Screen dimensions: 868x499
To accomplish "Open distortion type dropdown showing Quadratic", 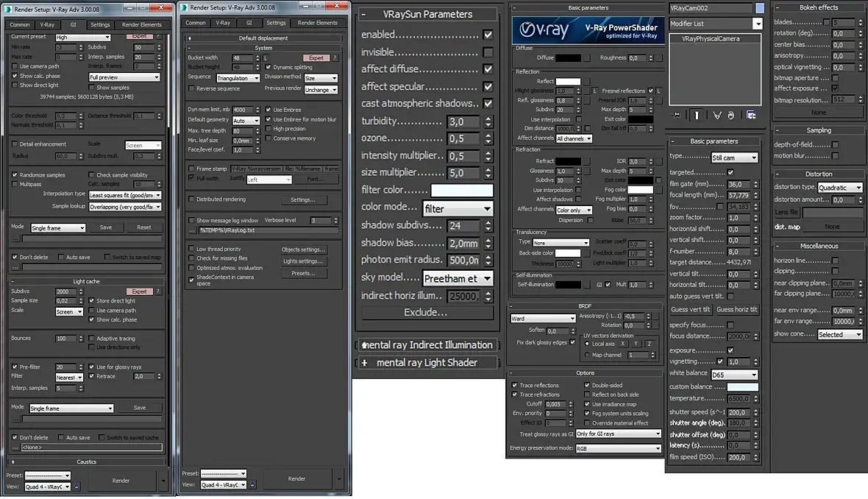I will click(840, 188).
